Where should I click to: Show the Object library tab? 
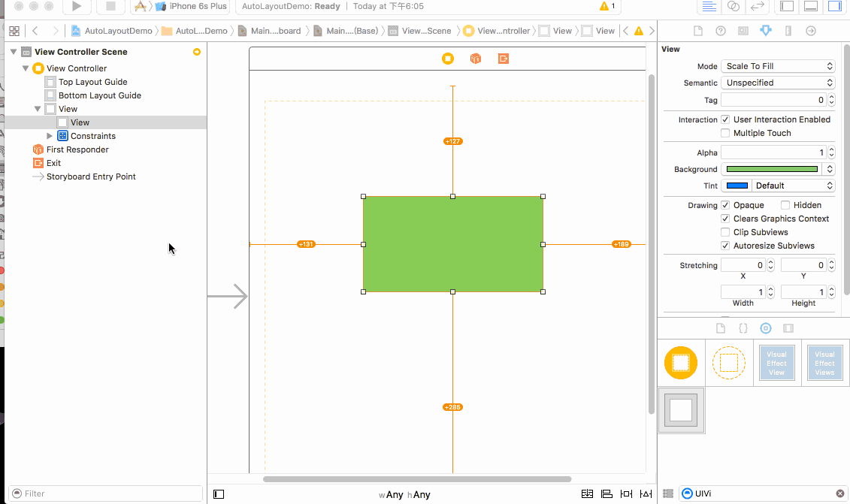coord(765,328)
